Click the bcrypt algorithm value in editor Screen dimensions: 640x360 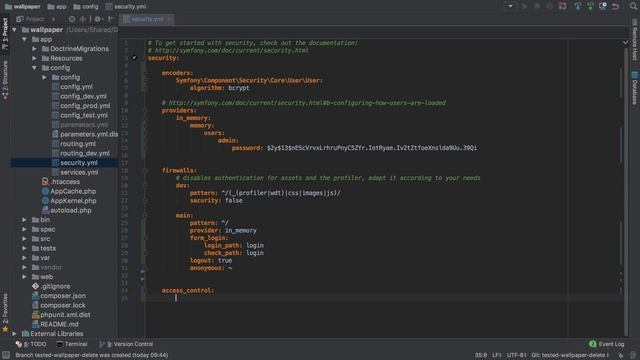coord(239,88)
